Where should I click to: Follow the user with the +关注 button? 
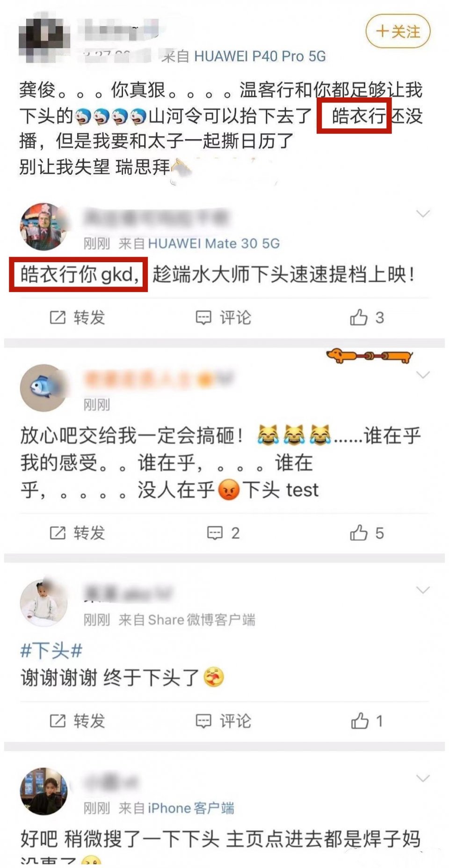[x=398, y=31]
